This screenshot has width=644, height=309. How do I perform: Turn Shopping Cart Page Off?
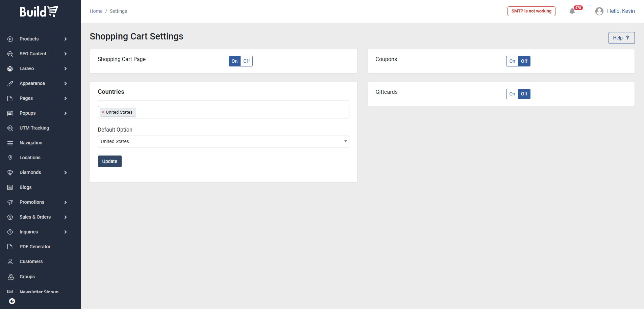tap(247, 61)
